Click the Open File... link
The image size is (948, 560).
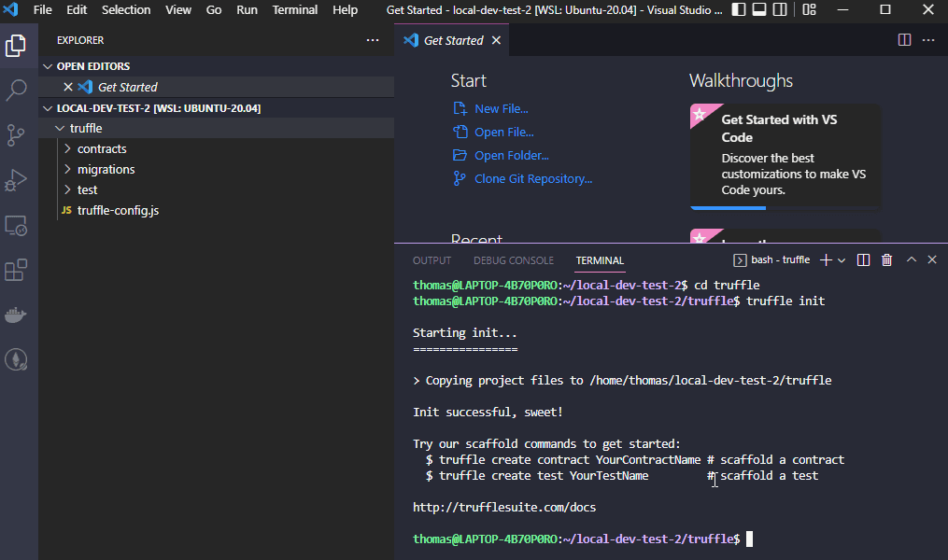click(x=503, y=133)
